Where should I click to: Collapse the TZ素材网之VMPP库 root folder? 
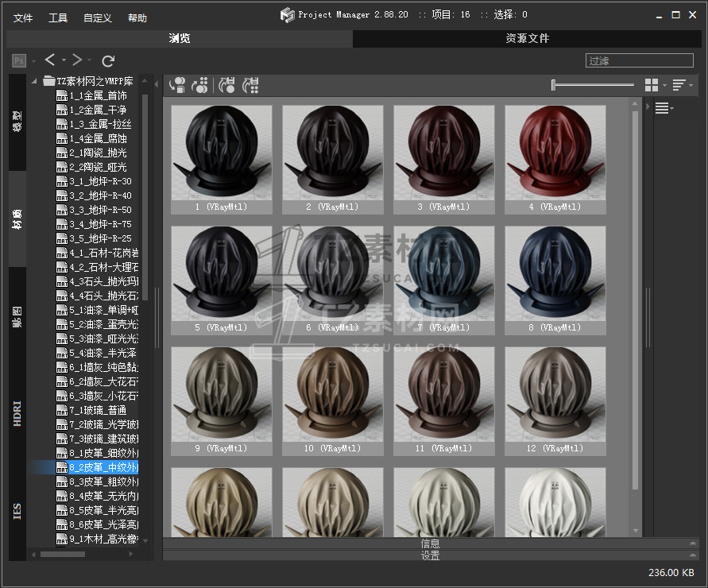point(35,81)
